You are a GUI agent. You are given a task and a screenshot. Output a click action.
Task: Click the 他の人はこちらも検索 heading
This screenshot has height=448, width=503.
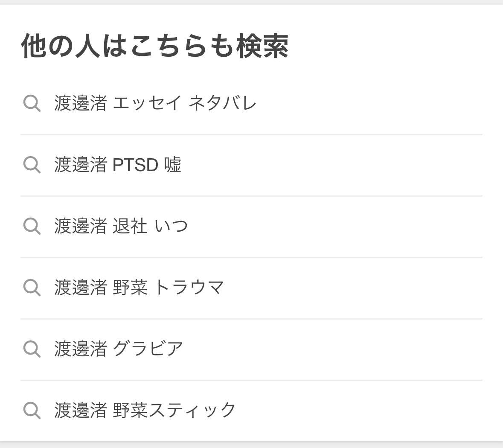click(x=155, y=46)
